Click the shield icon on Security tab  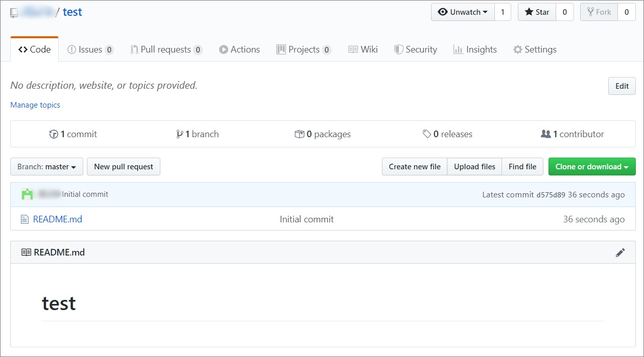(399, 49)
